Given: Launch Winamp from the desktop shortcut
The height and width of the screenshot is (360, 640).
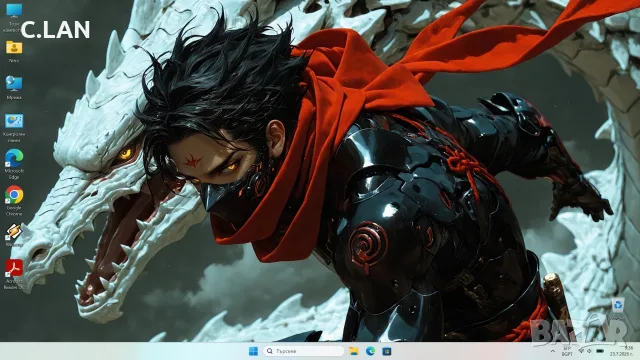Looking at the screenshot, I should tap(14, 235).
